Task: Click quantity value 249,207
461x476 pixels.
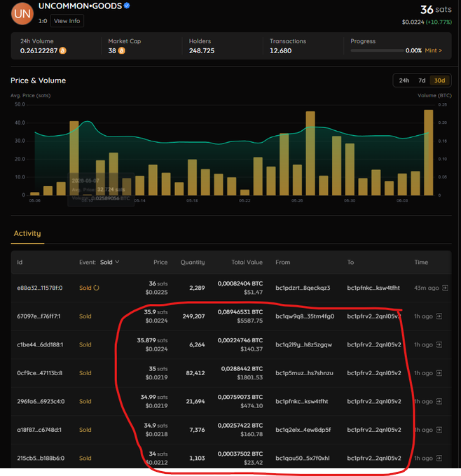Action: point(193,316)
